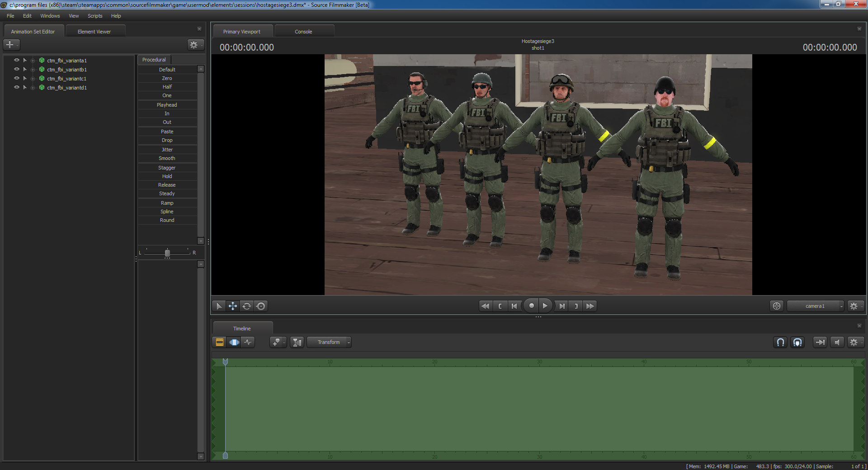Apply the Spline procedural preset

point(167,211)
